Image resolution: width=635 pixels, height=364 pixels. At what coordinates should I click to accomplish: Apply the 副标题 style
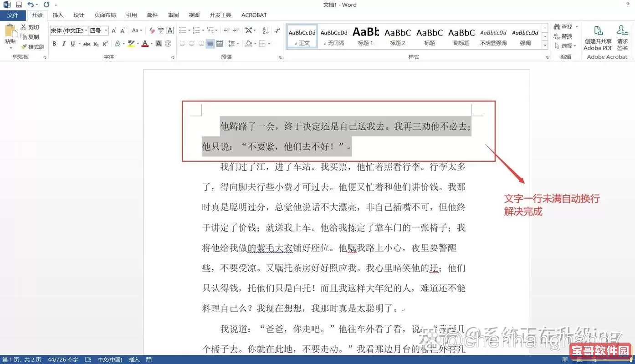pyautogui.click(x=461, y=36)
